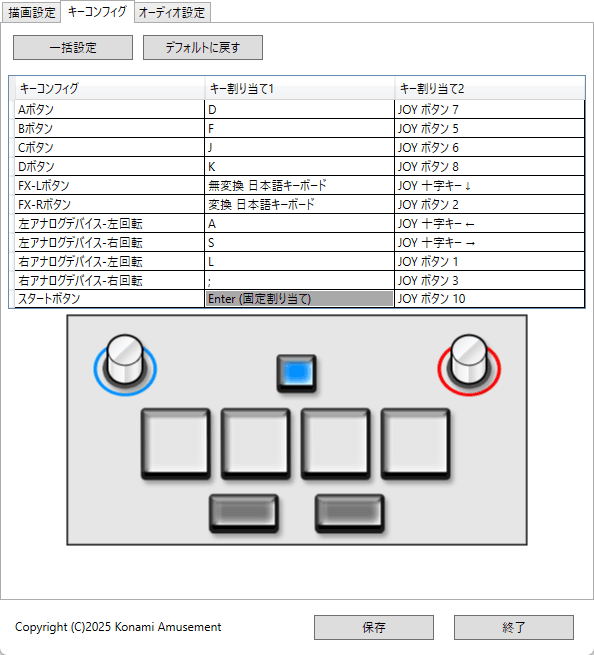Click 保存 to save the settings
The image size is (594, 655).
coord(374,627)
